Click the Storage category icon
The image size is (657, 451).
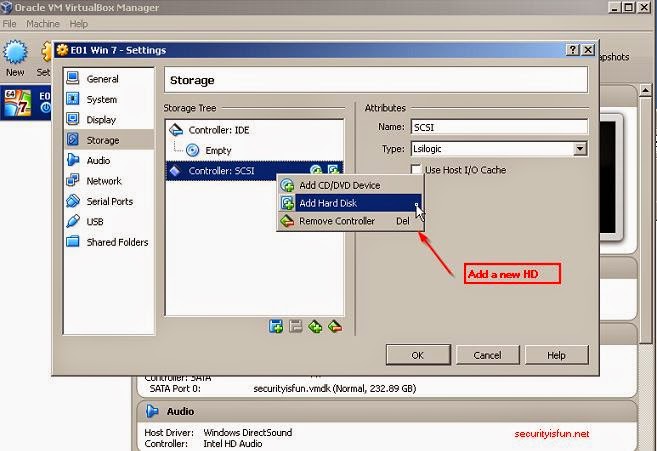tap(73, 140)
